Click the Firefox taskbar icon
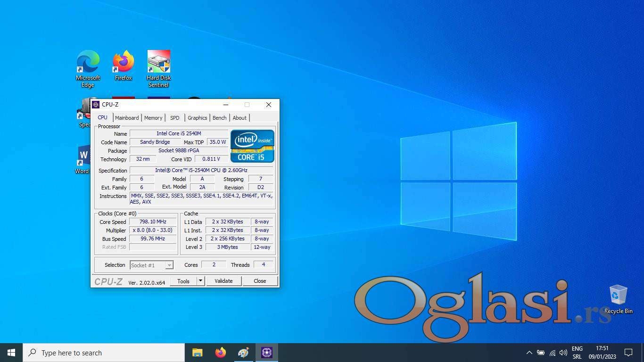The height and width of the screenshot is (362, 644). coord(220,353)
